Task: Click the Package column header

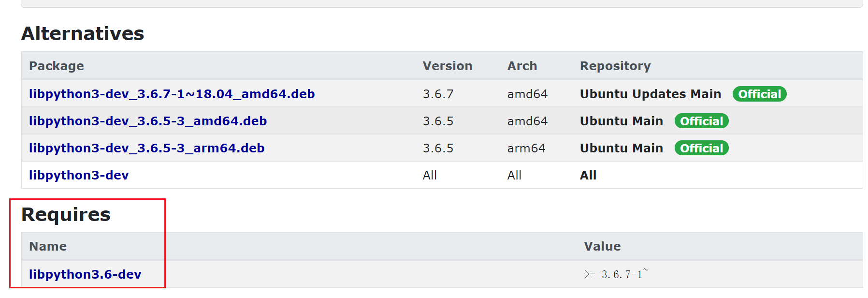Action: pos(57,66)
